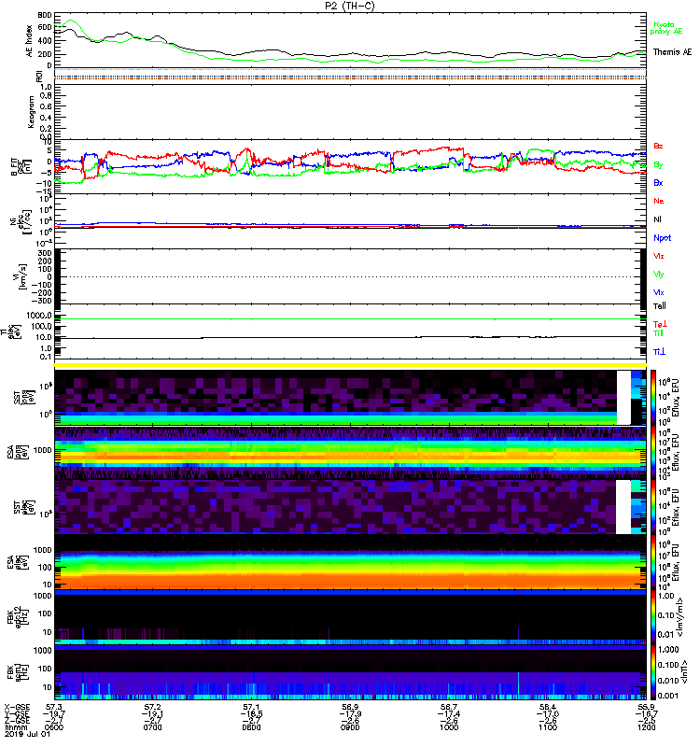Click the Keogram axis label
This screenshot has width=700, height=747.
tap(31, 112)
